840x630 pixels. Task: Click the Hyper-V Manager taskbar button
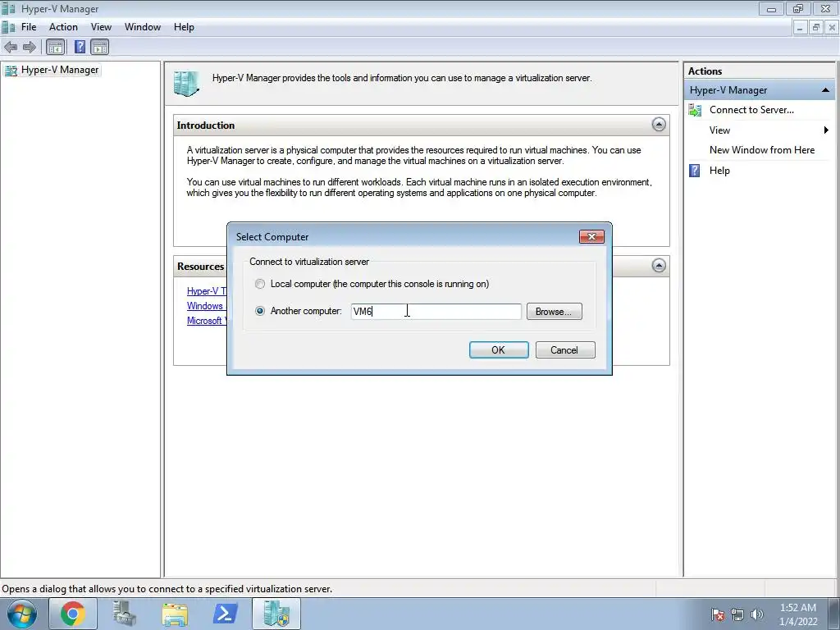276,614
